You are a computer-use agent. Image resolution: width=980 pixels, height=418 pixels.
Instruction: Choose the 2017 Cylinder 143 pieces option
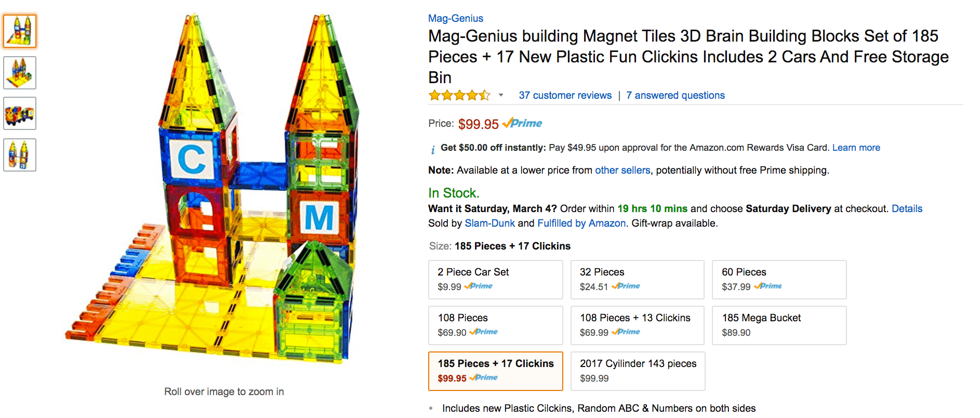click(x=638, y=371)
